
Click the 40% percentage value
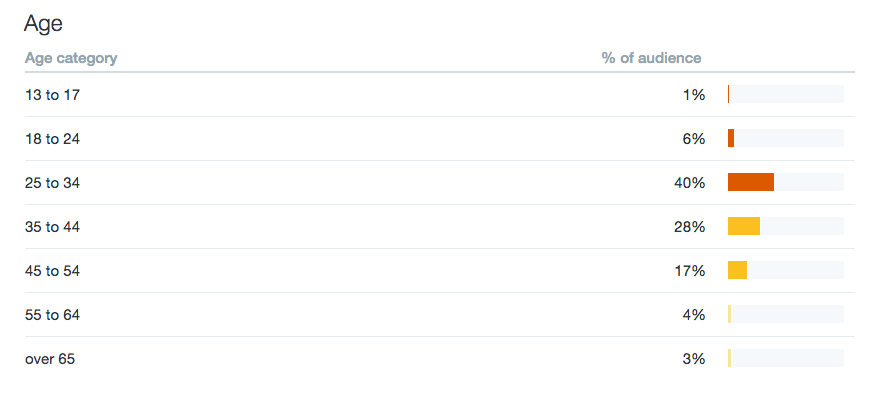click(x=690, y=183)
